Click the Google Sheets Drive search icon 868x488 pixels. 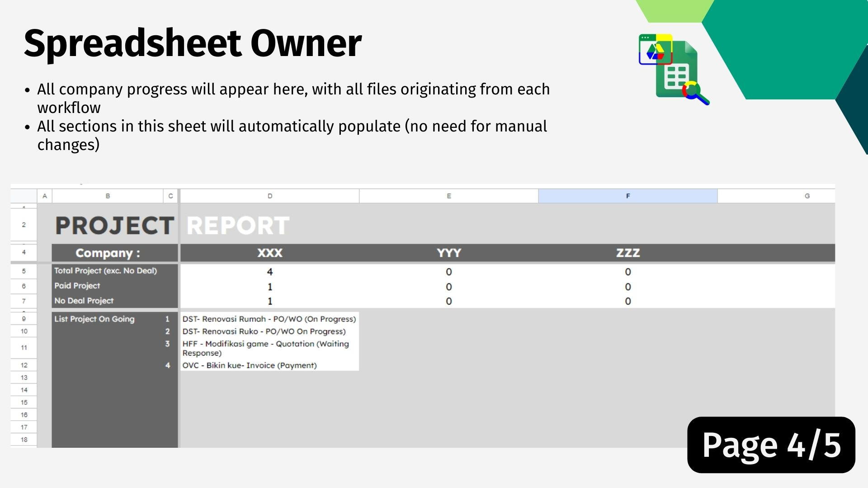click(x=674, y=70)
